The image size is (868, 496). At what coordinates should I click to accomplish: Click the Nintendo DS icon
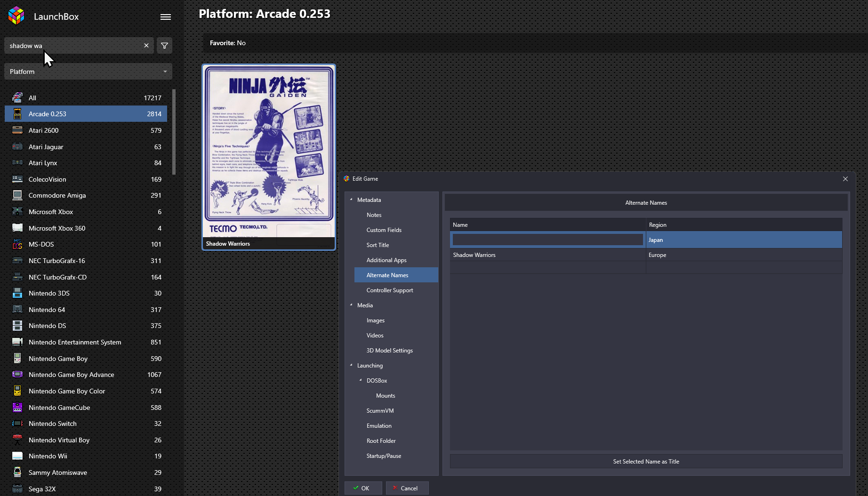[17, 326]
